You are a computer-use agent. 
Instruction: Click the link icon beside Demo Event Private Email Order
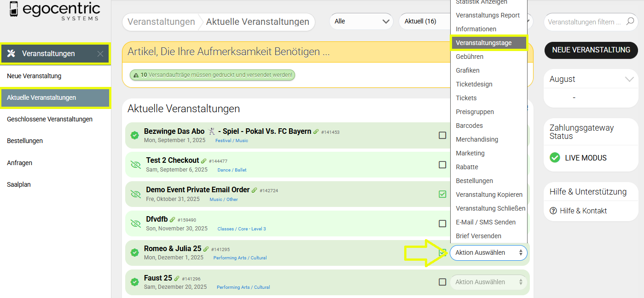[x=255, y=190]
